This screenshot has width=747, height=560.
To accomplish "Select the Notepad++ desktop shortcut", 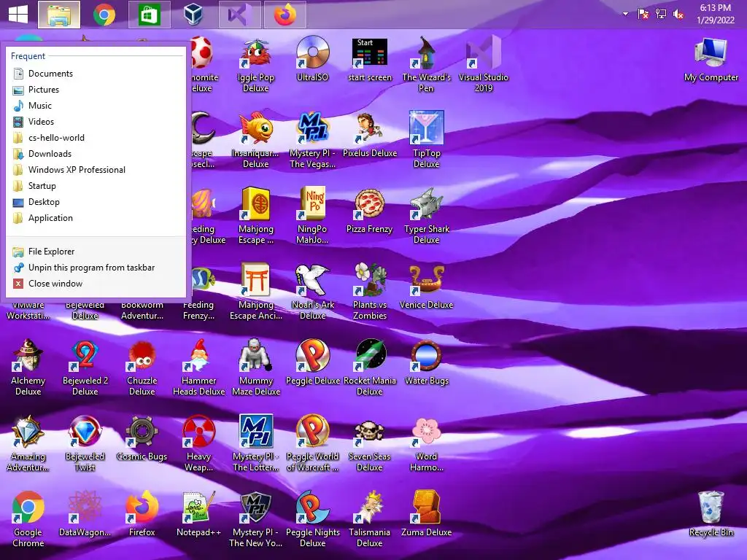I will (198, 514).
